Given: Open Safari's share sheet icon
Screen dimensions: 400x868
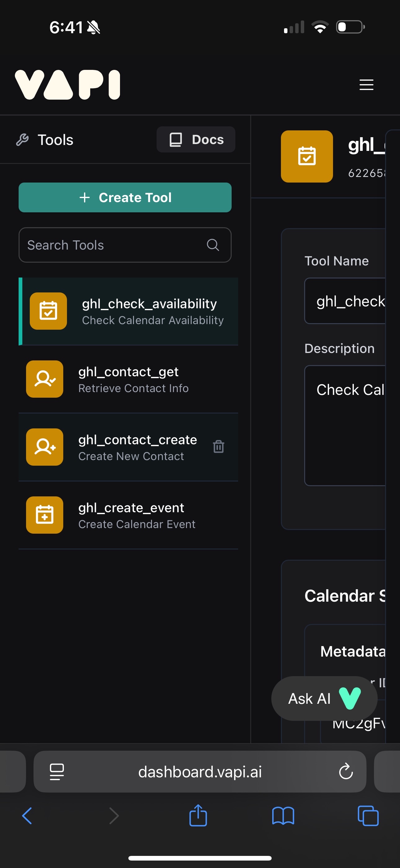Looking at the screenshot, I should (x=198, y=816).
